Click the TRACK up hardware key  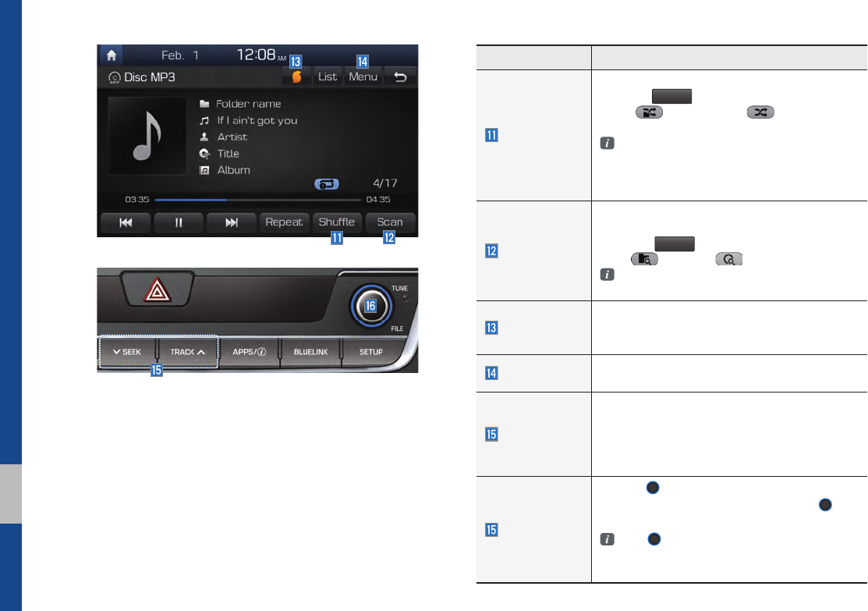click(x=188, y=352)
